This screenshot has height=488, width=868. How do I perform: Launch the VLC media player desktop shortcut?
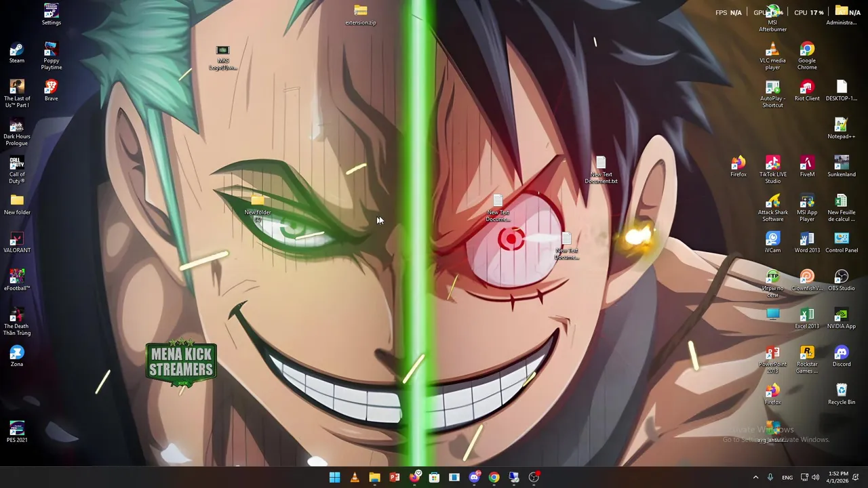[x=772, y=56]
